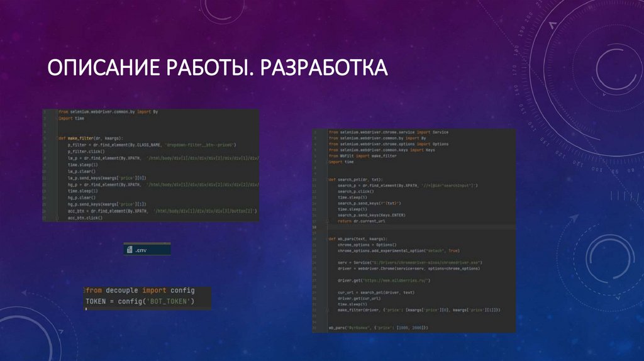Click line TOKEN = config('BOT_TOKEN')
644x361 pixels.
tap(140, 301)
